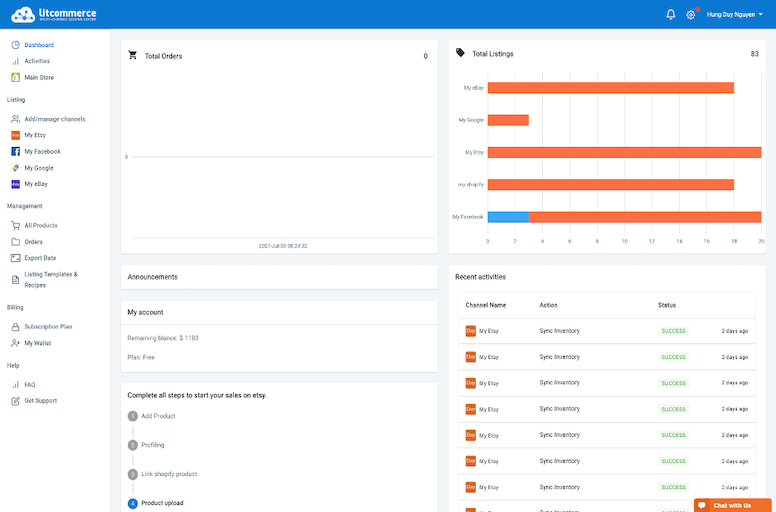This screenshot has height=512, width=776.
Task: Click the My Wallet person icon
Action: pyautogui.click(x=15, y=343)
